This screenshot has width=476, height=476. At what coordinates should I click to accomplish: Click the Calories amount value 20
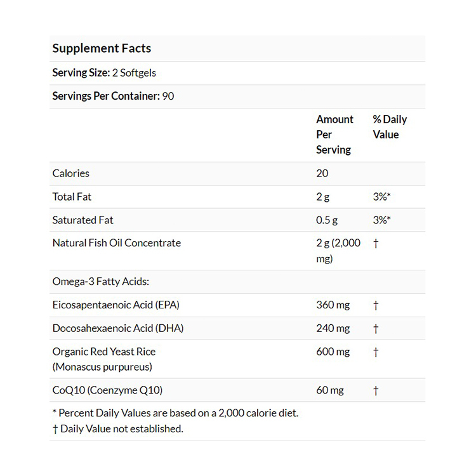(322, 173)
